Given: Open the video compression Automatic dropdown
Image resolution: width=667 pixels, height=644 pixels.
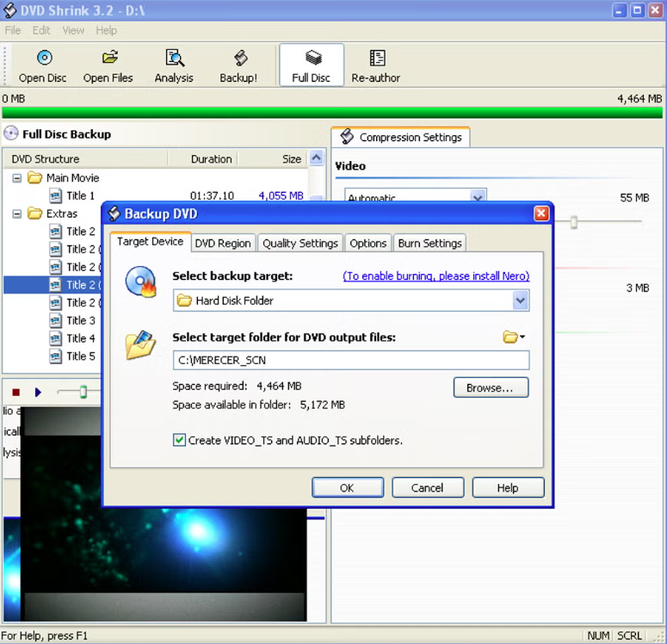Looking at the screenshot, I should click(x=479, y=197).
